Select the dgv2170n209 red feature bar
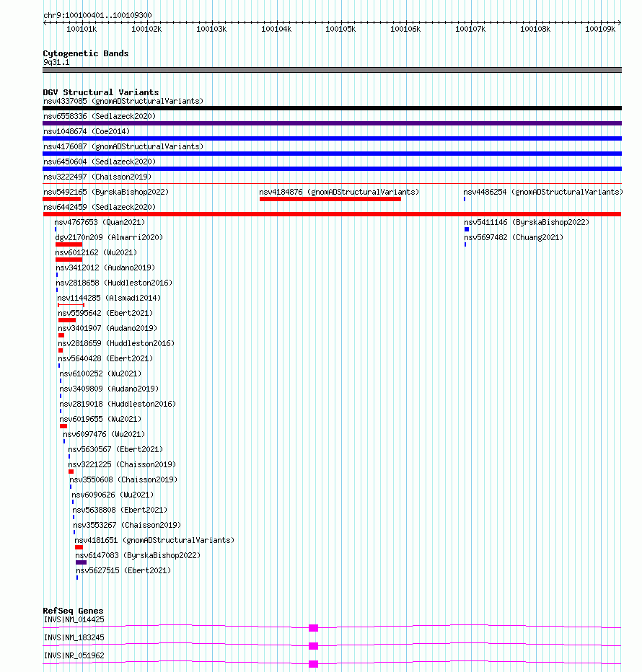The height and width of the screenshot is (672, 642). (69, 244)
